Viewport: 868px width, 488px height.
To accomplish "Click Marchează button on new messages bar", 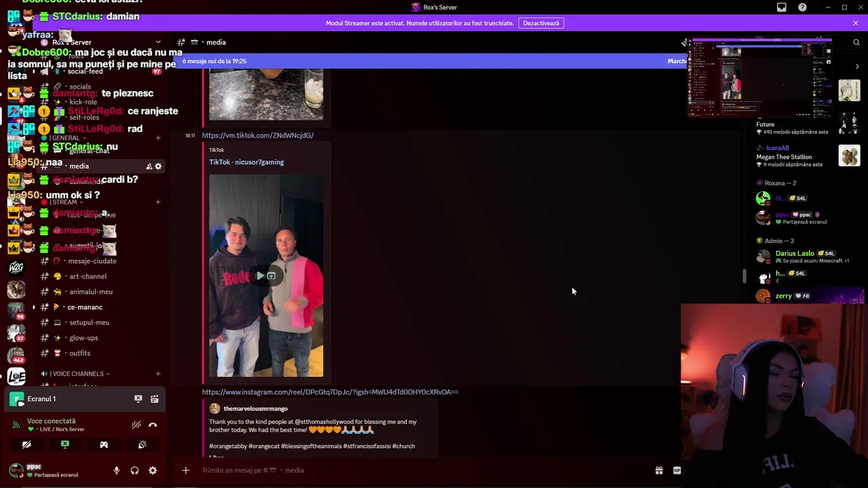I will (677, 61).
